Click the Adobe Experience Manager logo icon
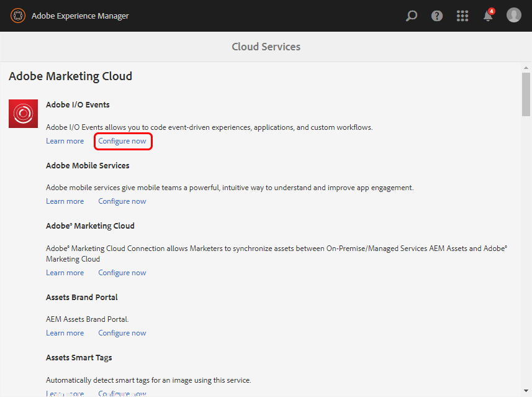The height and width of the screenshot is (397, 532). [x=18, y=16]
